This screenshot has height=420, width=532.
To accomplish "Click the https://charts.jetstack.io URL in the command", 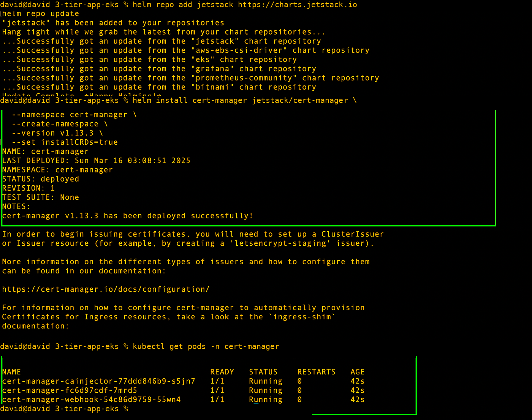I will [x=298, y=5].
